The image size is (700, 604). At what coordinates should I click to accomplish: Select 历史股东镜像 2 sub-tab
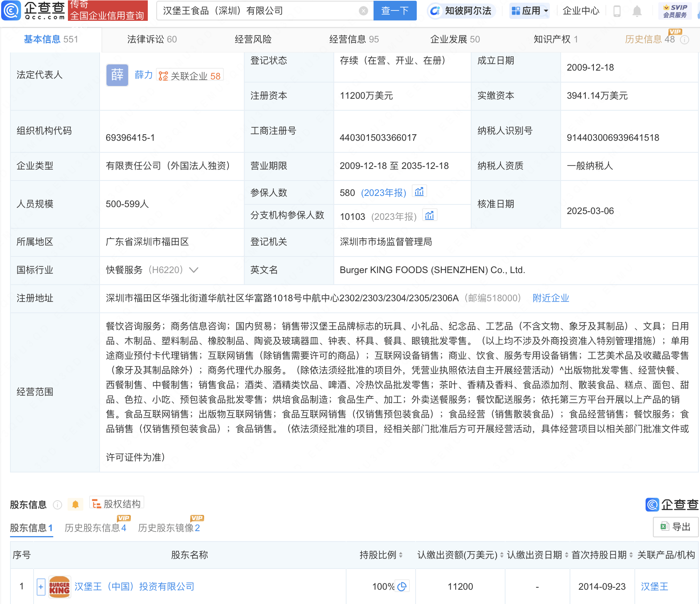click(x=169, y=528)
